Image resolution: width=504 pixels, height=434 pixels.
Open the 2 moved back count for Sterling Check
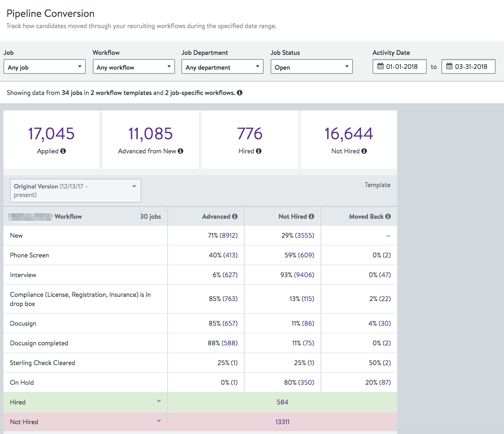[387, 363]
